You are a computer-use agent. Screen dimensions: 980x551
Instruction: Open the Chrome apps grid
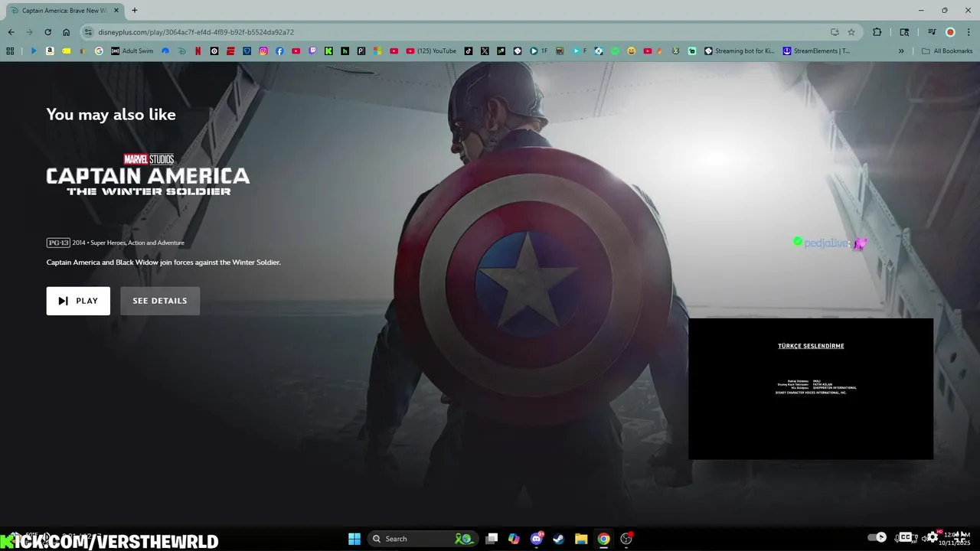pos(10,51)
